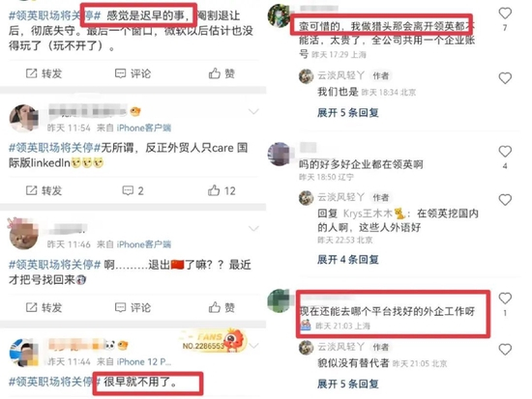Toggle heart on the 现在还能去哪个平台 comment
Screen dimensions: 532x399
tap(505, 299)
